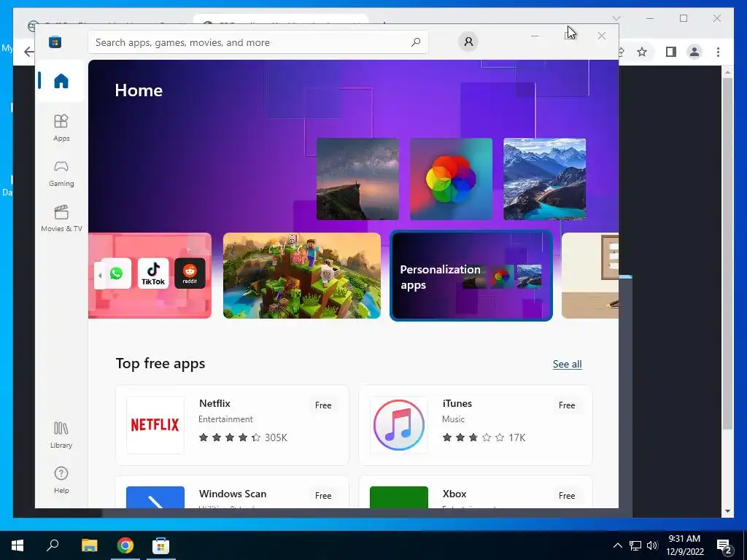The width and height of the screenshot is (747, 560).
Task: Click Chrome scrollbar down arrow
Action: click(727, 511)
